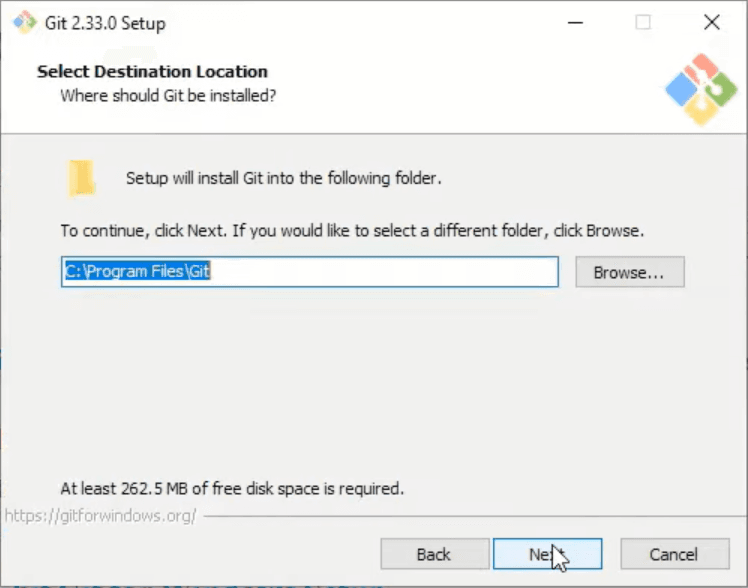Screen dimensions: 748x588
Task: Cancel the Git installation
Action: [x=673, y=554]
